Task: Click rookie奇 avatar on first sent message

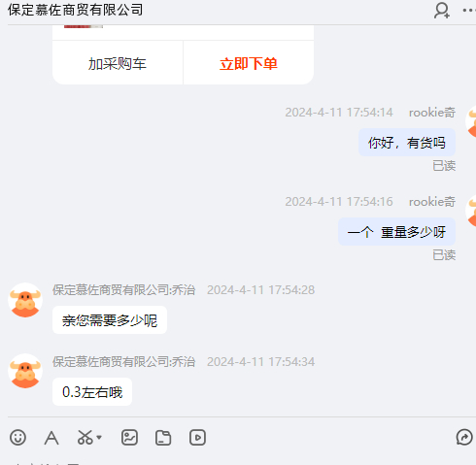Action: 471,121
